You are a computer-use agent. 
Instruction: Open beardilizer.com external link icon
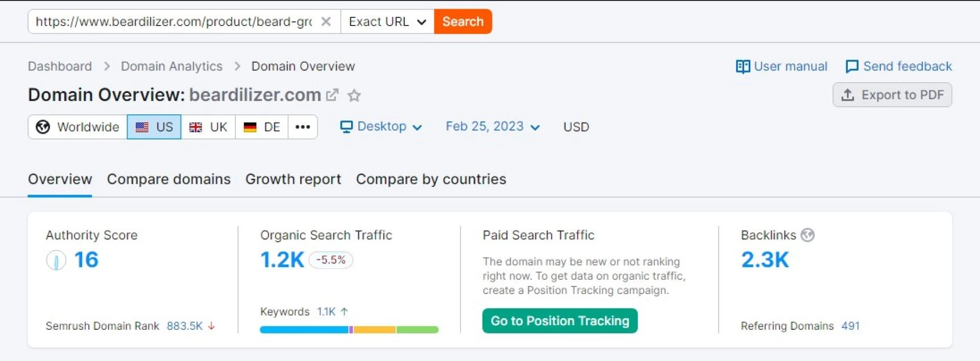332,95
